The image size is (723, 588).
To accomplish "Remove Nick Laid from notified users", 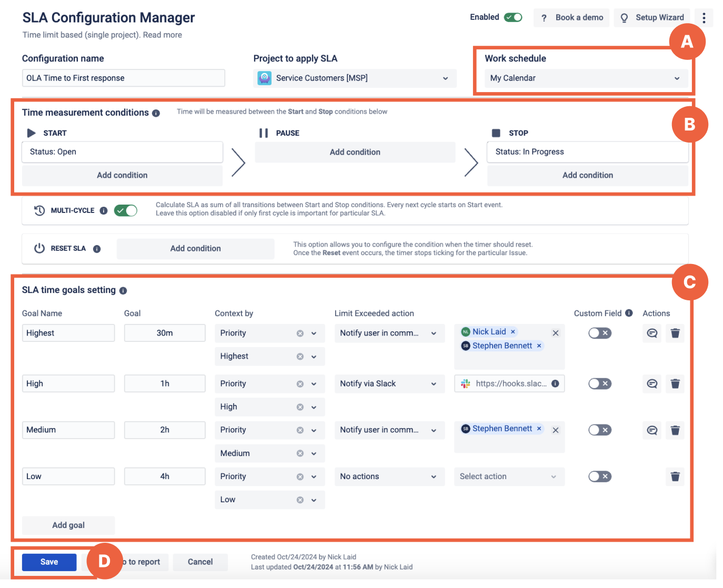I will coord(513,332).
